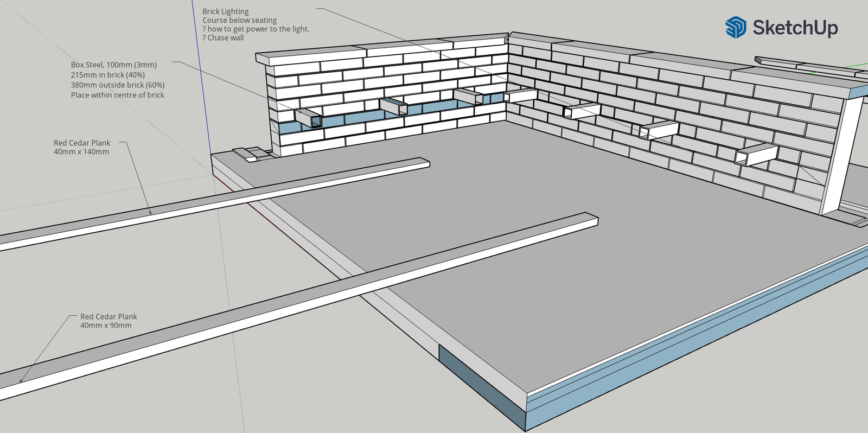
Task: Pick the leftmost box steel beam on back wall
Action: 308,118
